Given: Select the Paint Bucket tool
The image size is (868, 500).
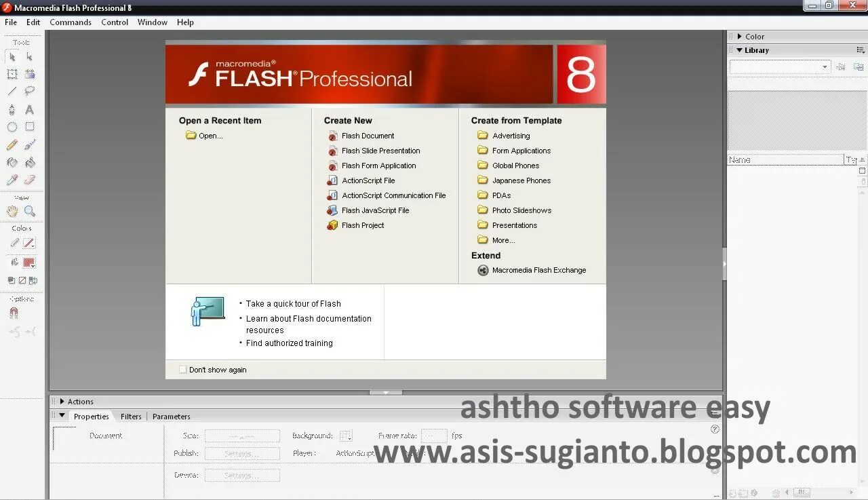Looking at the screenshot, I should pyautogui.click(x=29, y=162).
